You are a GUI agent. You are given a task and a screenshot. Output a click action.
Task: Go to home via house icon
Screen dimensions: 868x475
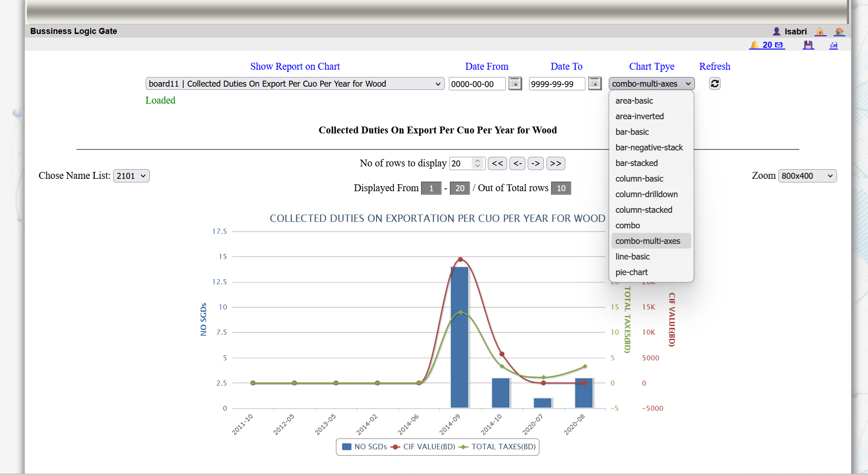(x=839, y=32)
